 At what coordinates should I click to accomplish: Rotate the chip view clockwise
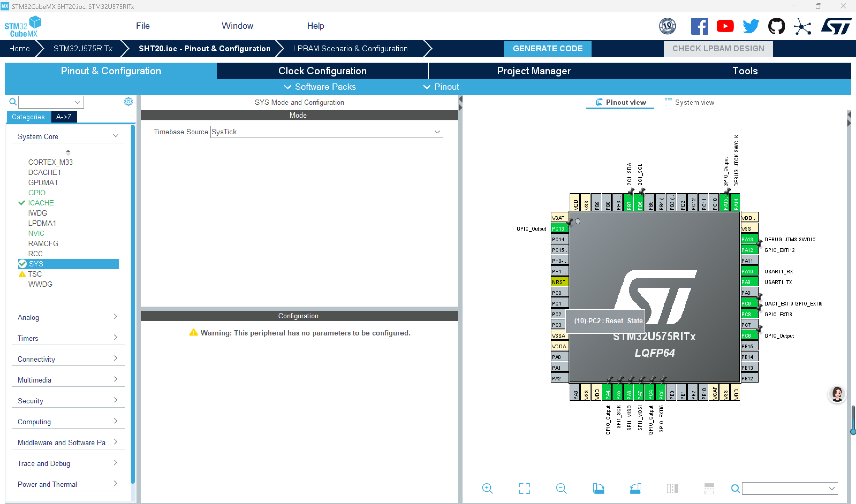point(599,488)
